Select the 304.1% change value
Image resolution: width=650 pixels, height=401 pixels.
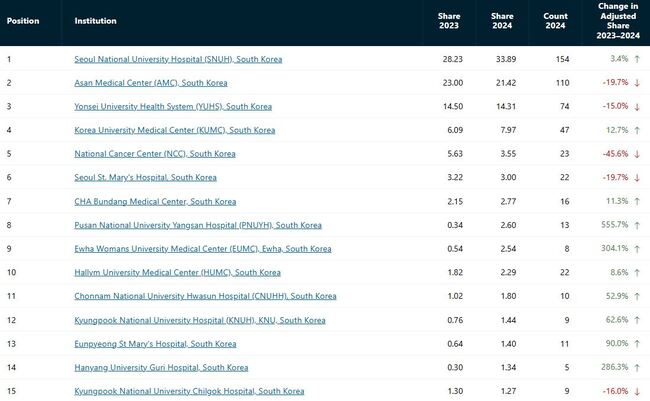coord(615,249)
